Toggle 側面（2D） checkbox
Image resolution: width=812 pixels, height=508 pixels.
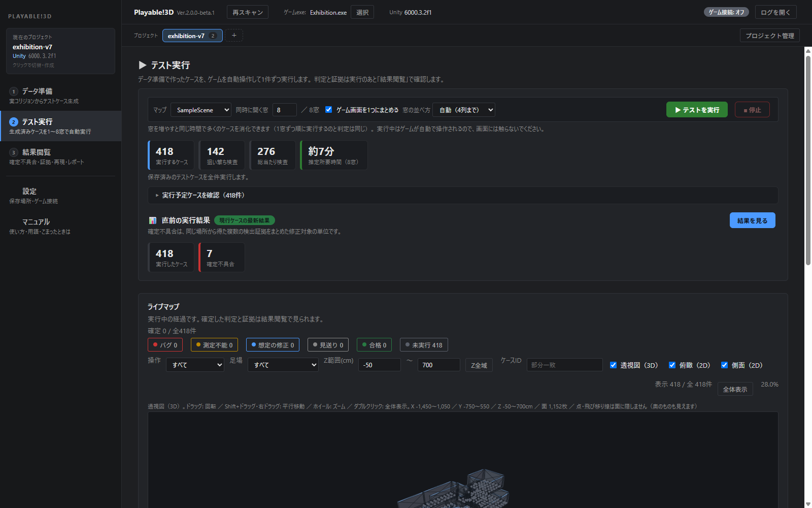pos(724,365)
